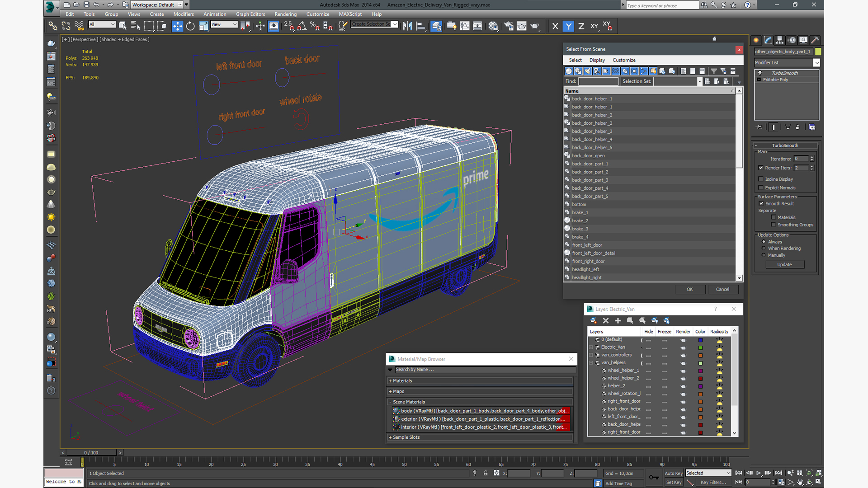Click the Maximize Viewport toggle icon
The width and height of the screenshot is (868, 488).
[x=818, y=482]
